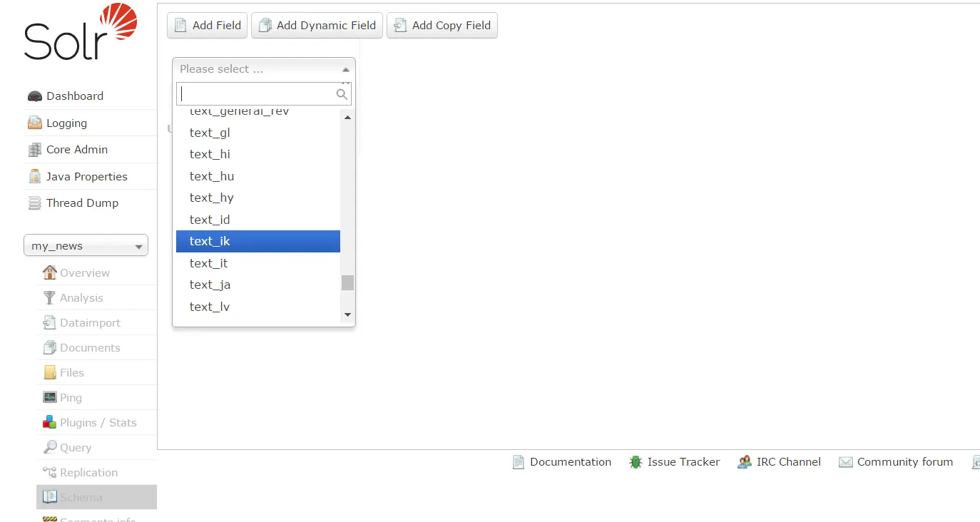Click the Ping monitor icon
980x522 pixels.
click(x=49, y=397)
